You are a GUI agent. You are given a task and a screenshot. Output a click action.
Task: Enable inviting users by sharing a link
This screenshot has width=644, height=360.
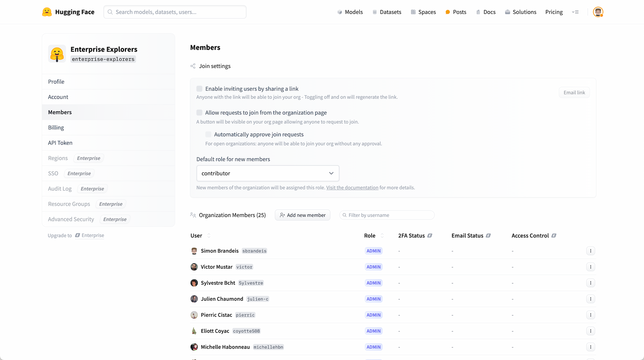click(199, 89)
